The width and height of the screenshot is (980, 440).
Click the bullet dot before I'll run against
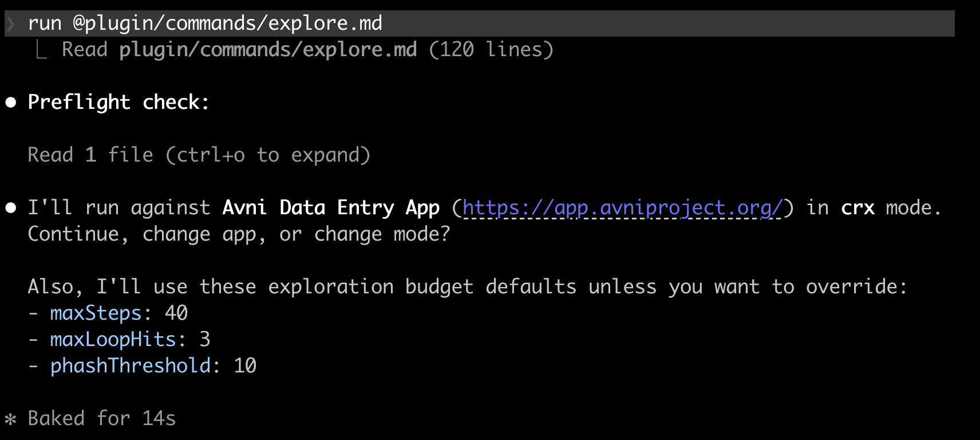(x=11, y=208)
